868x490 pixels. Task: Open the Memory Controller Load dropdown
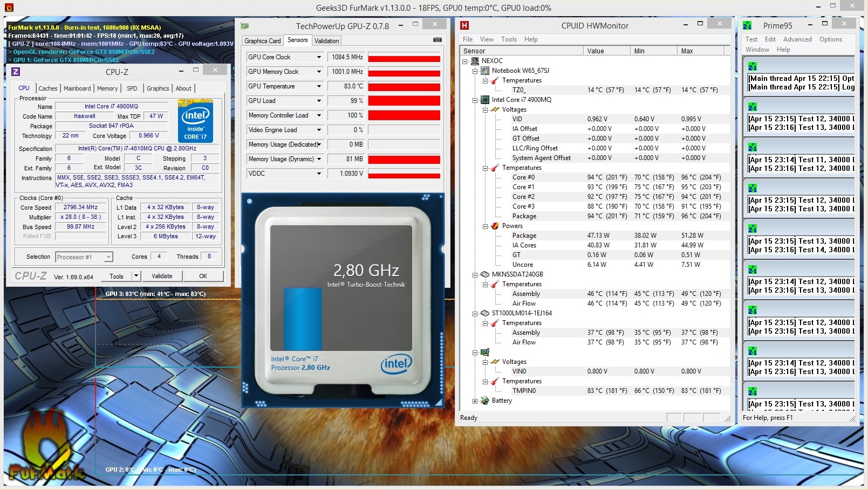coord(319,115)
